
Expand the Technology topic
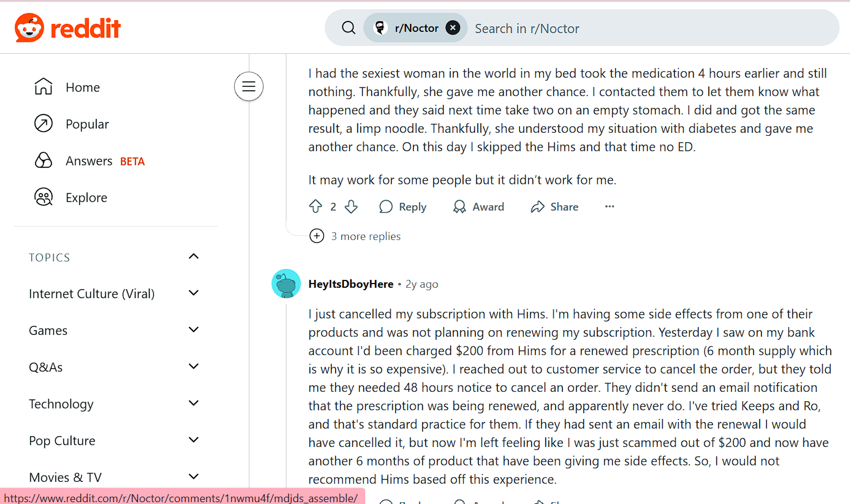(194, 404)
